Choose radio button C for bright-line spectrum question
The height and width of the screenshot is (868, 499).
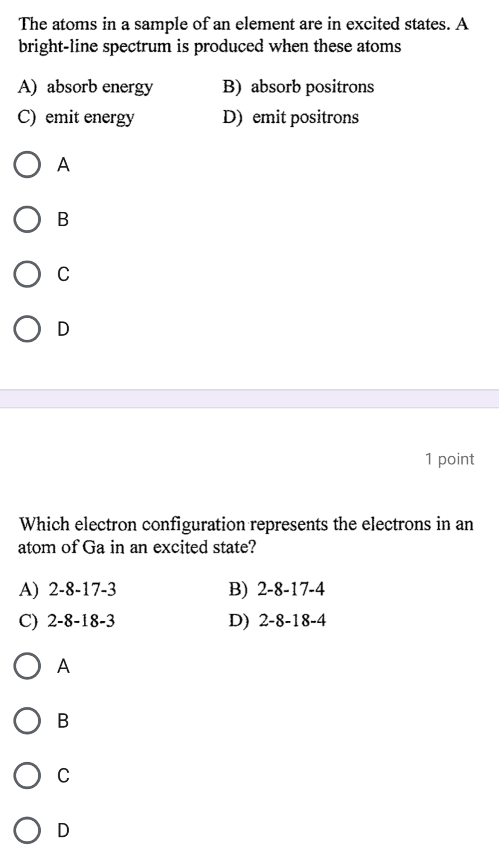pyautogui.click(x=27, y=274)
